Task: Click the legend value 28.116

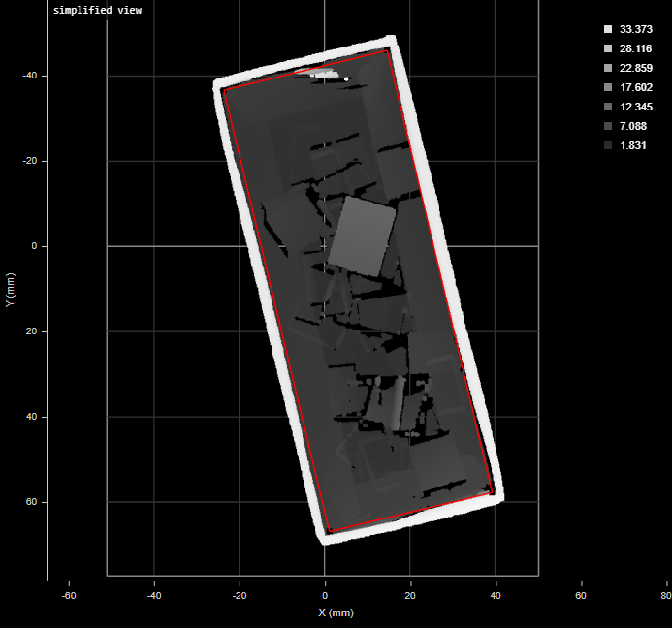Action: coord(636,48)
